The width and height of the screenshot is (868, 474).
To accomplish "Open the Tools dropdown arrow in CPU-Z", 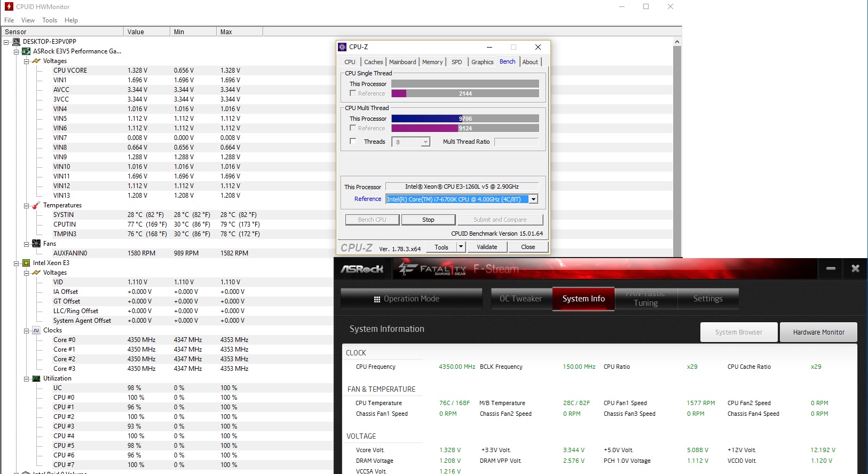I will [461, 247].
